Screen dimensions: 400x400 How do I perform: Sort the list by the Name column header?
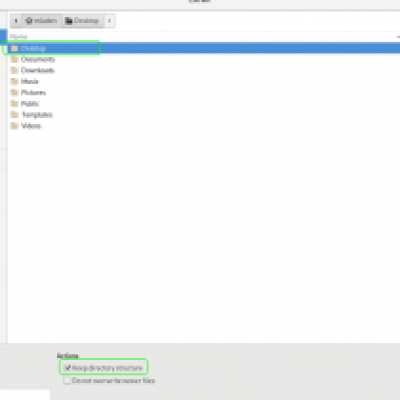point(19,36)
